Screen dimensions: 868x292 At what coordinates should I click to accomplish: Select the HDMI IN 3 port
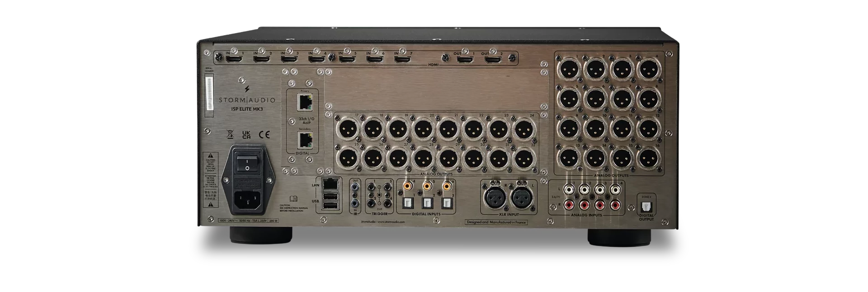(x=289, y=59)
